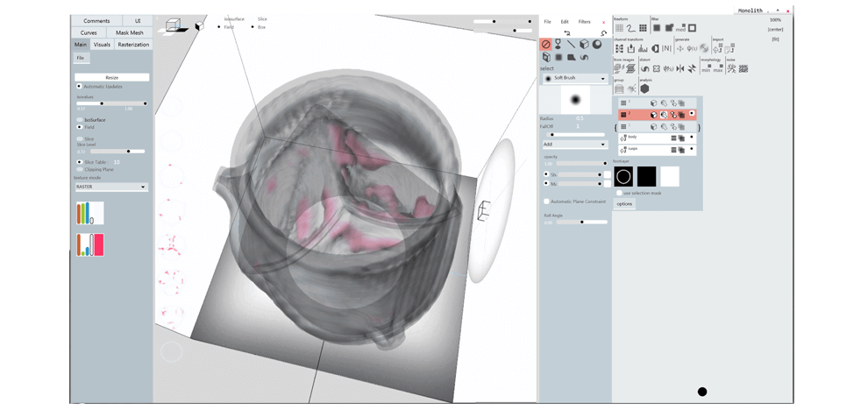868x410 pixels.
Task: Click the mirror distort icon
Action: [x=680, y=69]
